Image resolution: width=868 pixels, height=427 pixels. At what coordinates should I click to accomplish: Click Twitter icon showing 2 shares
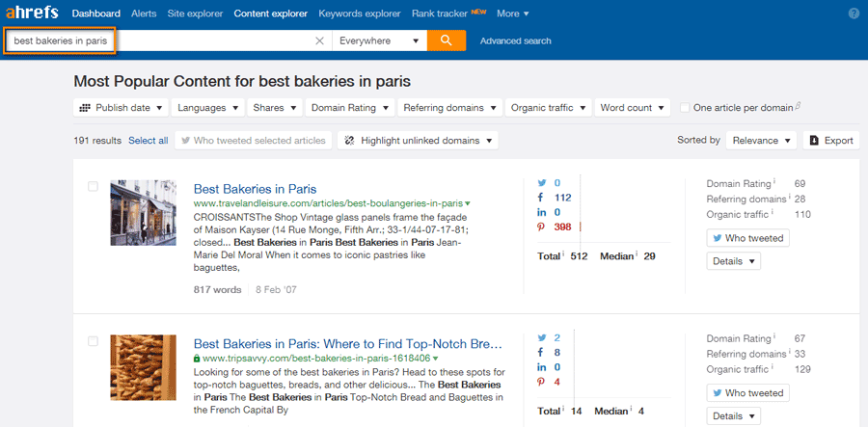[x=541, y=338]
